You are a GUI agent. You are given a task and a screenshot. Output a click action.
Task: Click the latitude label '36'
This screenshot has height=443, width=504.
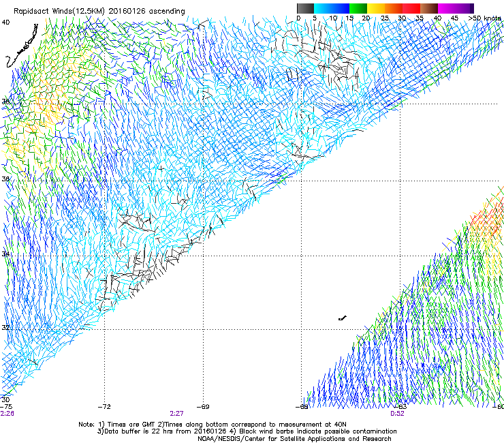pos(5,179)
